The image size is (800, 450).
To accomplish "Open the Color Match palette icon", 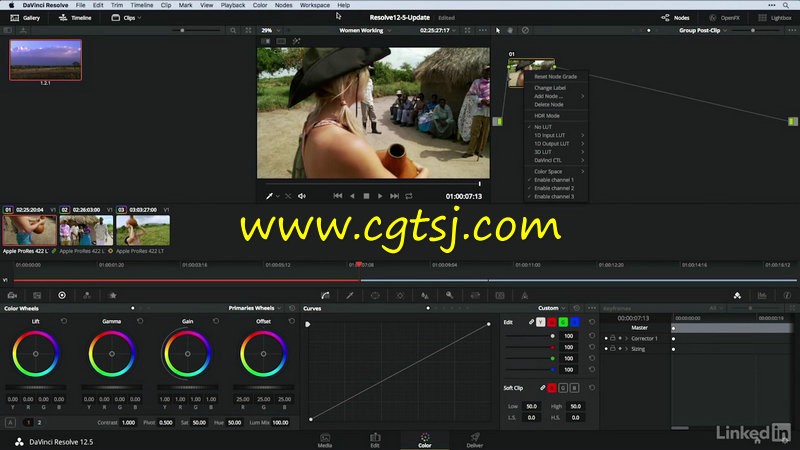I will coord(37,295).
